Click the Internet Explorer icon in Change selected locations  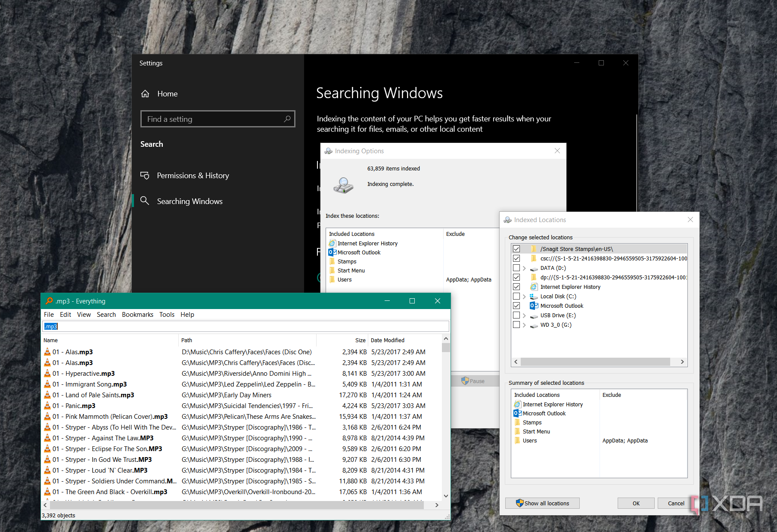coord(534,287)
